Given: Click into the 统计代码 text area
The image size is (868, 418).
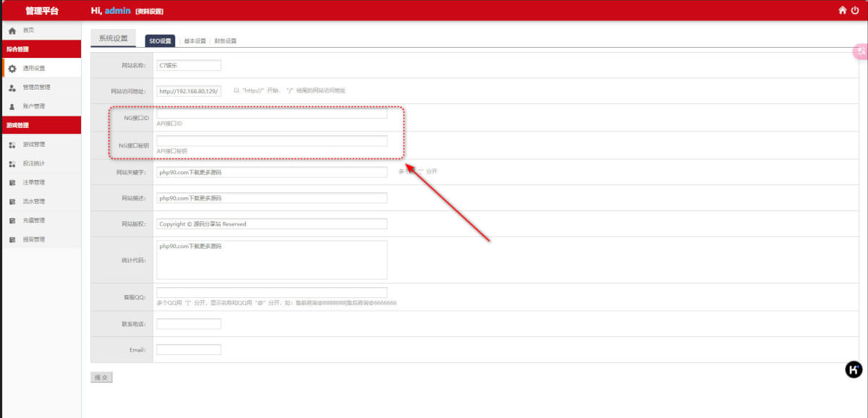Looking at the screenshot, I should coord(271,260).
